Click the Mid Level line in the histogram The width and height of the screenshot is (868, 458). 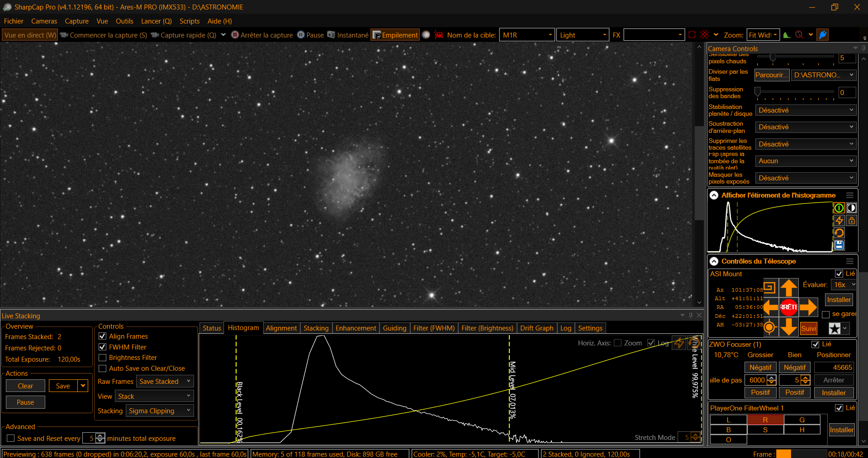click(510, 389)
